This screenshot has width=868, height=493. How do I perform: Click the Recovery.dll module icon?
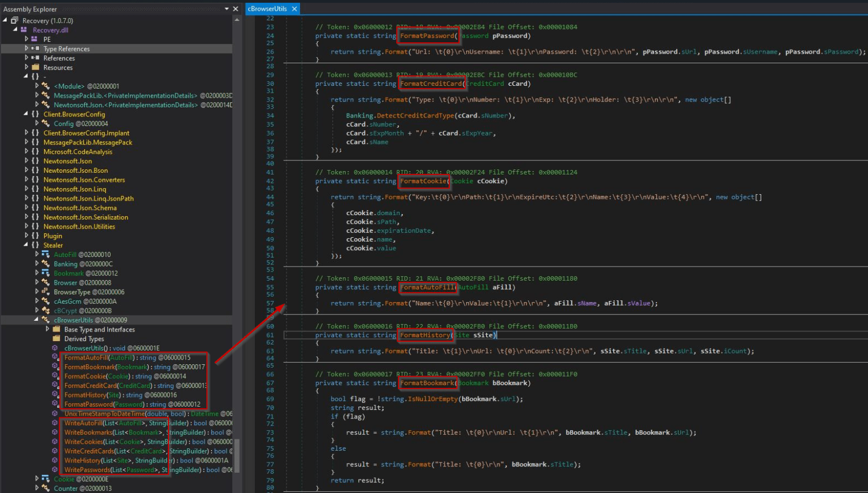[x=24, y=30]
